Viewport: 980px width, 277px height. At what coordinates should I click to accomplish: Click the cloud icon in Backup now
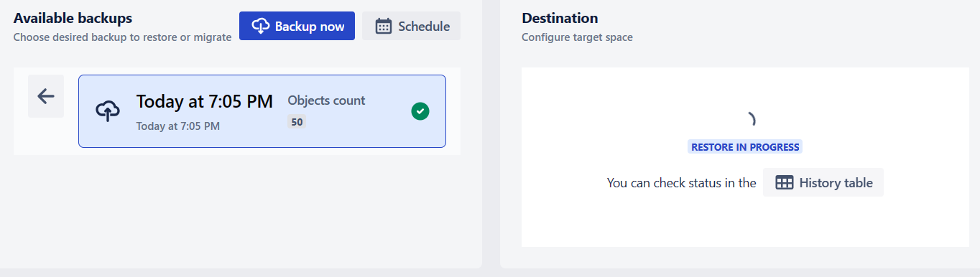pos(261,26)
